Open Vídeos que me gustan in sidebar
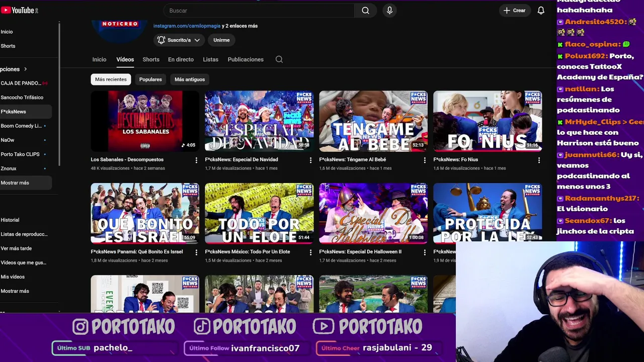Image resolution: width=644 pixels, height=362 pixels. tap(24, 262)
